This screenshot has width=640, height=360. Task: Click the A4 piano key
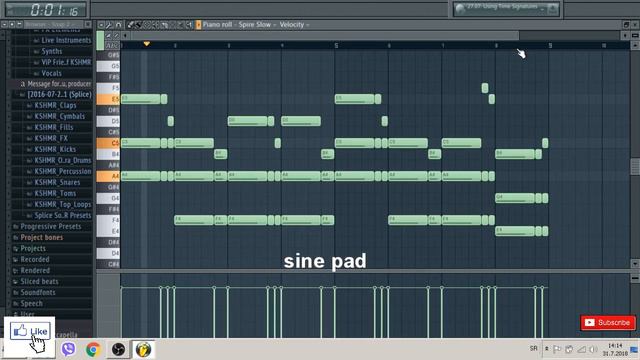pyautogui.click(x=108, y=176)
